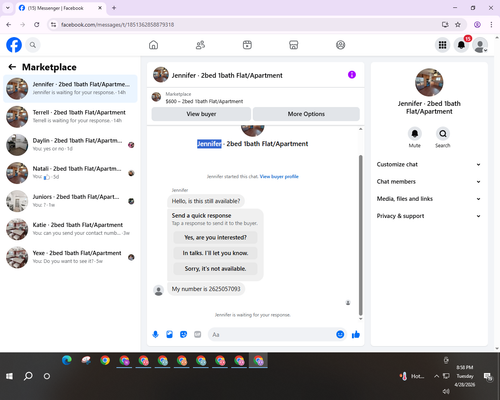Choose a sticker icon

click(183, 334)
